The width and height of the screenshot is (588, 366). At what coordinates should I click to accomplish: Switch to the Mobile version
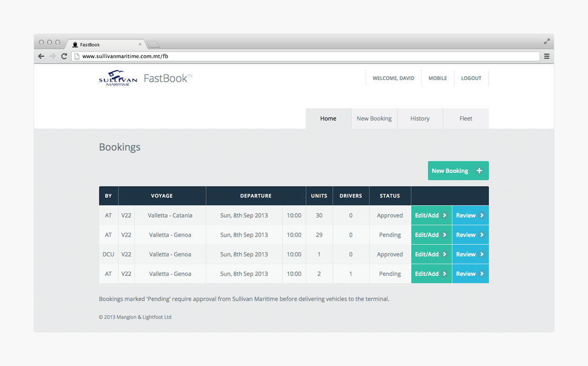438,78
